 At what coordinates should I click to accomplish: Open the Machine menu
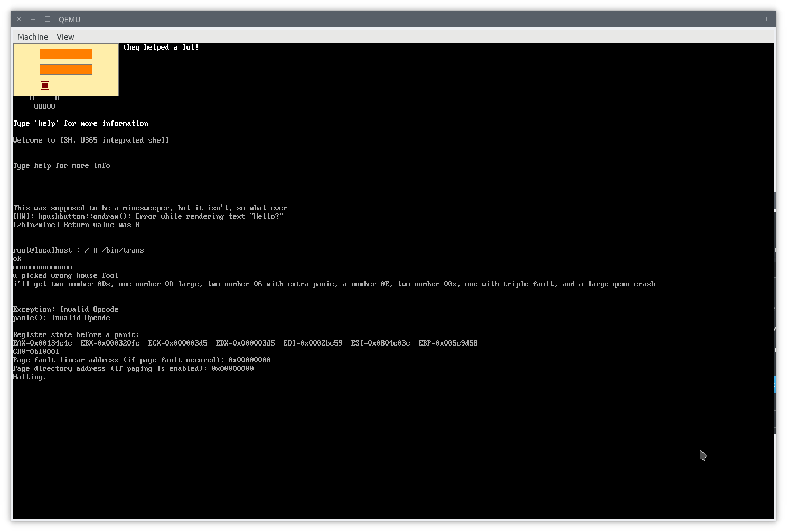[x=33, y=36]
